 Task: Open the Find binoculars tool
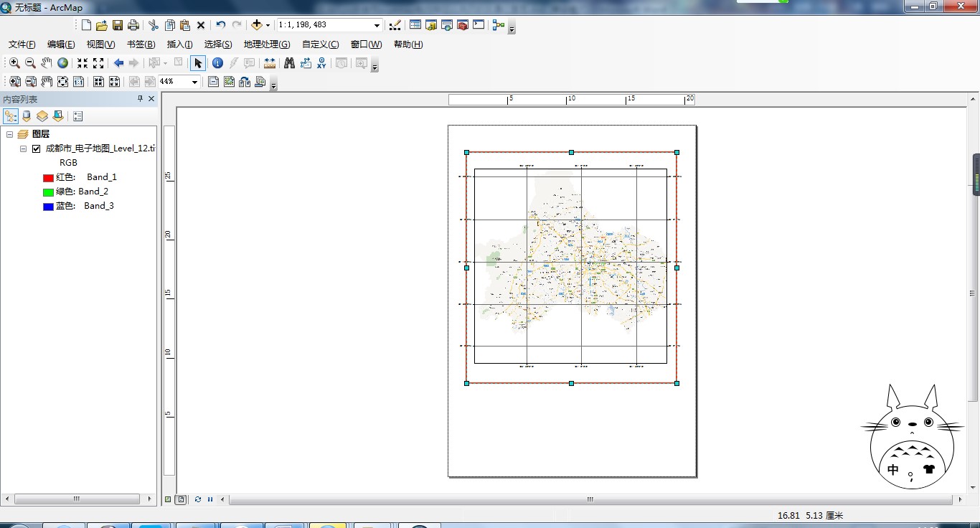pyautogui.click(x=289, y=63)
